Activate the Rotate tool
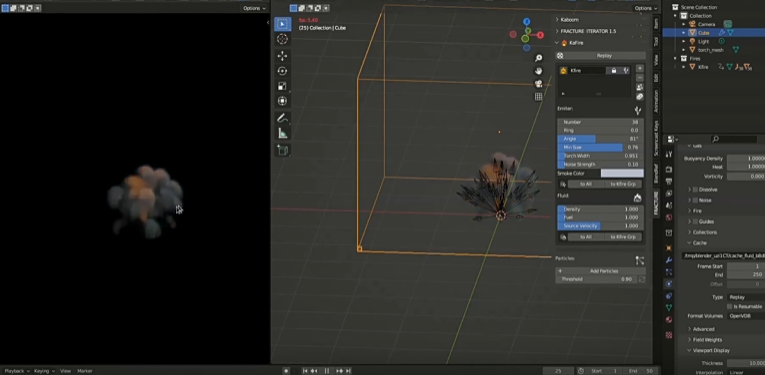Image resolution: width=765 pixels, height=375 pixels. click(282, 71)
